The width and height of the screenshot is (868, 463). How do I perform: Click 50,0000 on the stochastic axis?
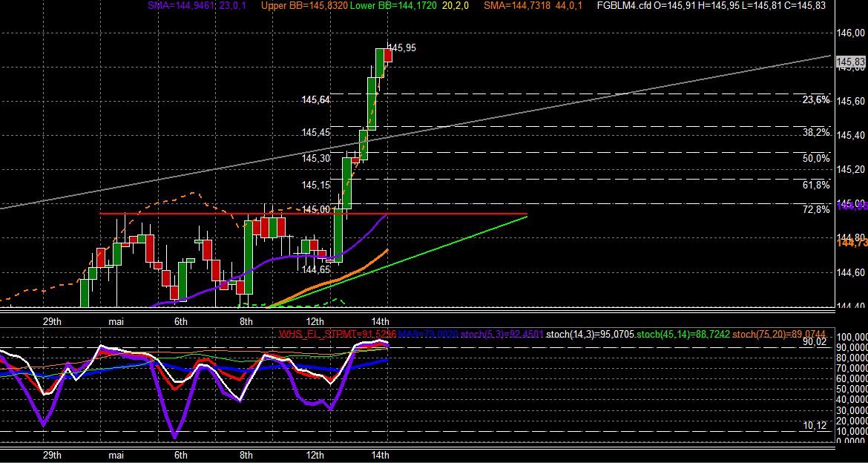point(852,389)
